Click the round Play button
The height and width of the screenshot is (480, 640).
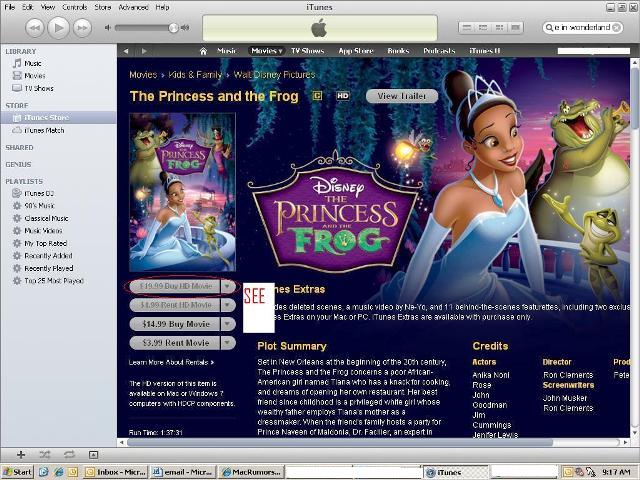(59, 28)
